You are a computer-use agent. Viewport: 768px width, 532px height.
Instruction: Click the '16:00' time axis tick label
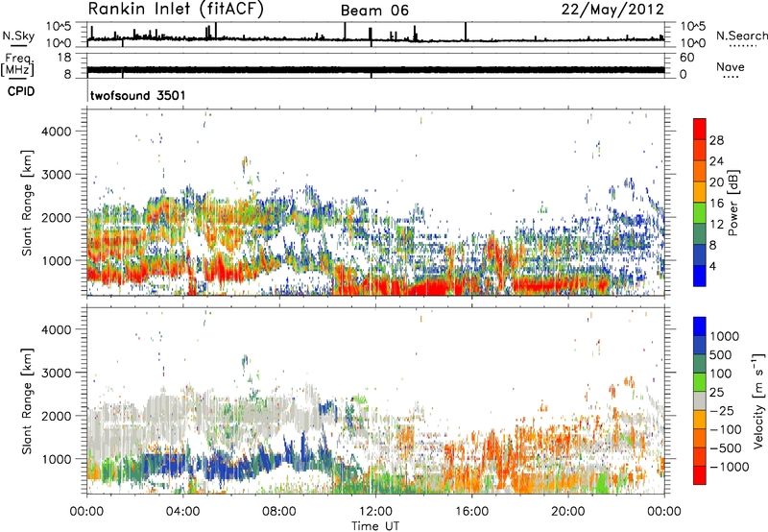(x=471, y=512)
